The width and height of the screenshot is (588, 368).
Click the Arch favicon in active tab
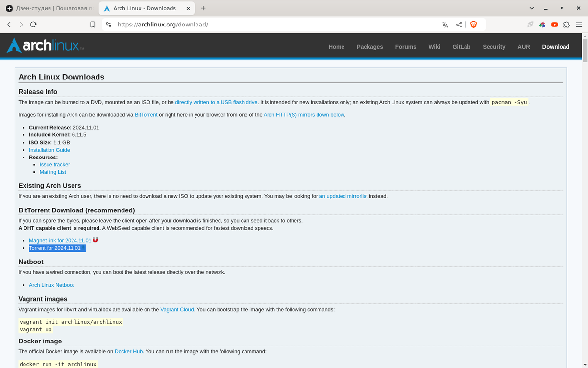click(x=107, y=8)
